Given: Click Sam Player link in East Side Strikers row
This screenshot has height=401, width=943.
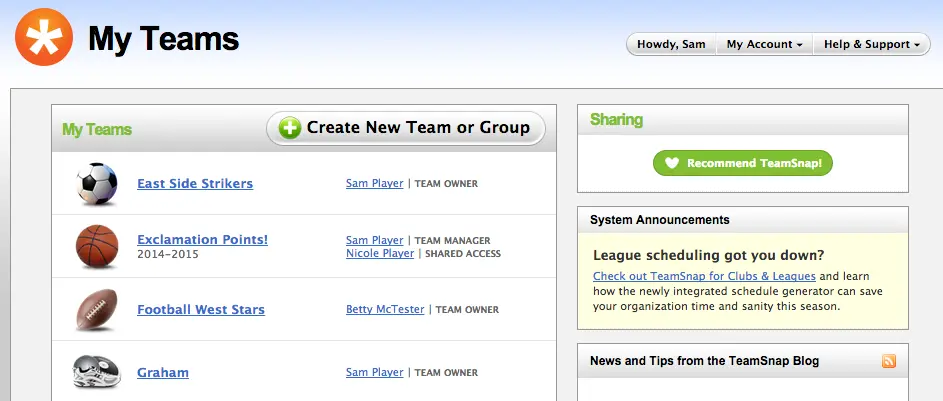Looking at the screenshot, I should [375, 183].
